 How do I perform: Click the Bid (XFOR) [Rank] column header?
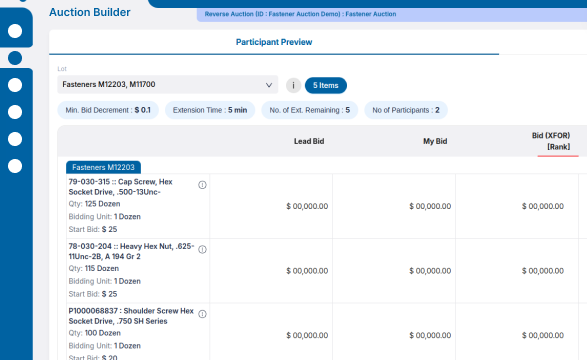pyautogui.click(x=551, y=141)
